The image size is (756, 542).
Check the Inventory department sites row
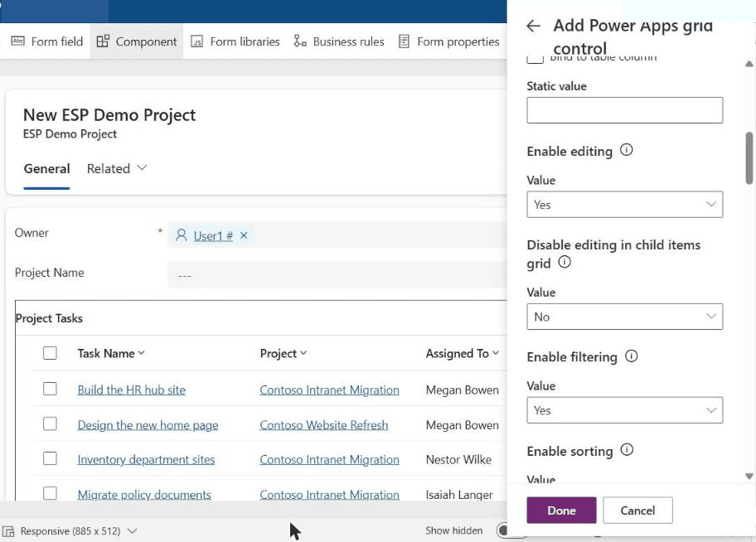[50, 458]
